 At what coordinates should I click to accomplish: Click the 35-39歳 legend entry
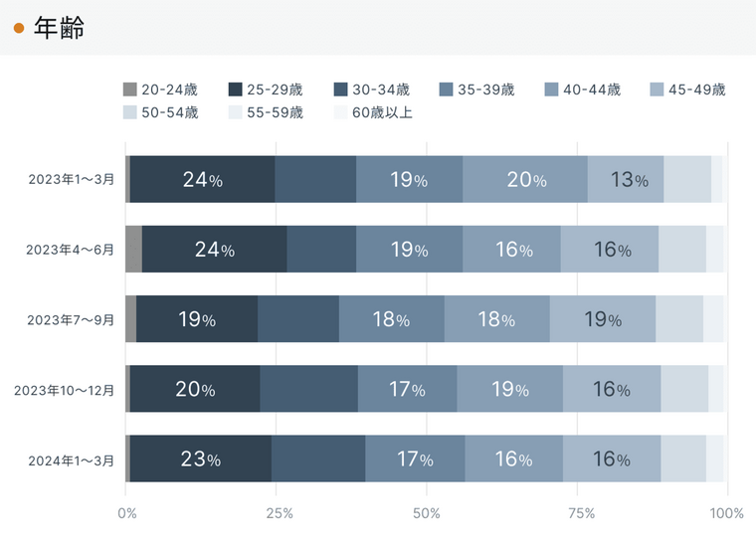476,90
